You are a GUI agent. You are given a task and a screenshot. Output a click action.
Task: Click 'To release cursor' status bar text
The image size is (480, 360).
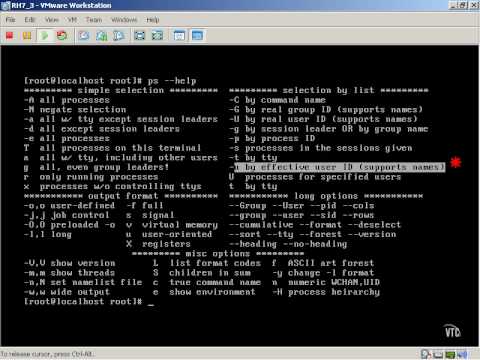tap(47, 354)
